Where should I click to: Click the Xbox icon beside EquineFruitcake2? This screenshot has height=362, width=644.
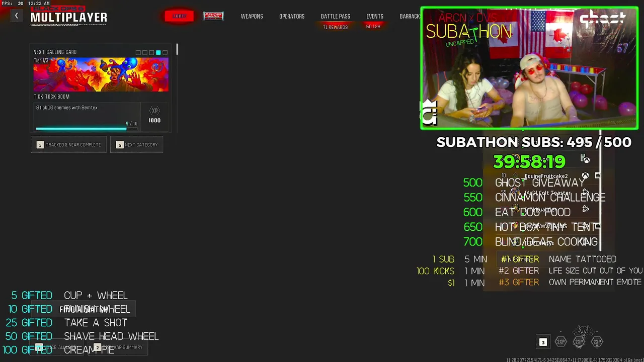[x=585, y=176]
